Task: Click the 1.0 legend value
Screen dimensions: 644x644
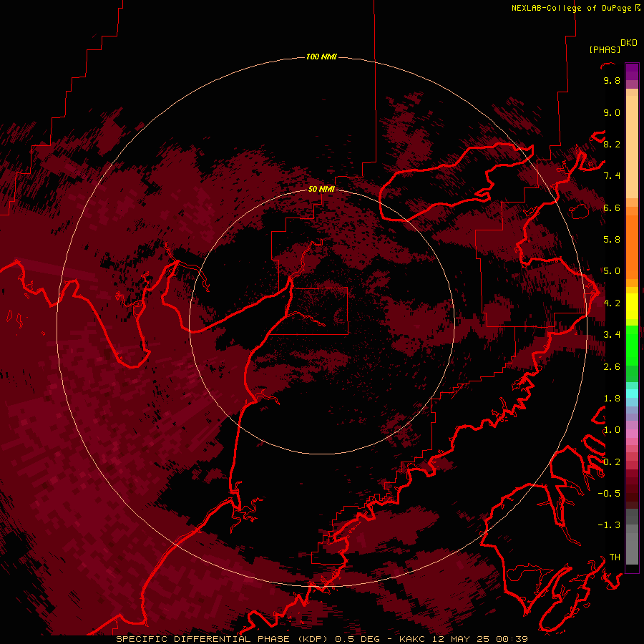Action: [612, 430]
